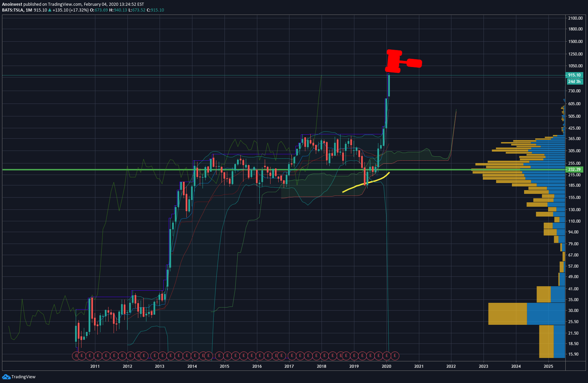Click the 2100.00 price axis label
588x383 pixels.
tap(575, 18)
